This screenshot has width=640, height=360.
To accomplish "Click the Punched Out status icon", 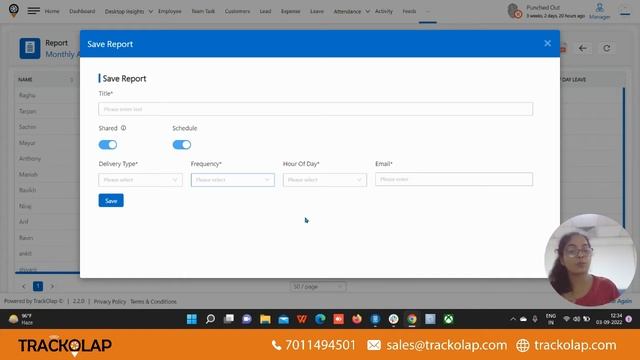I will click(514, 11).
